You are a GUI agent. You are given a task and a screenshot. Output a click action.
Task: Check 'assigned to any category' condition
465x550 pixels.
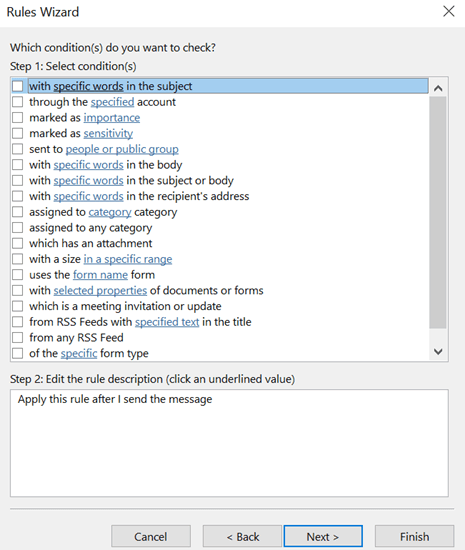pyautogui.click(x=18, y=228)
